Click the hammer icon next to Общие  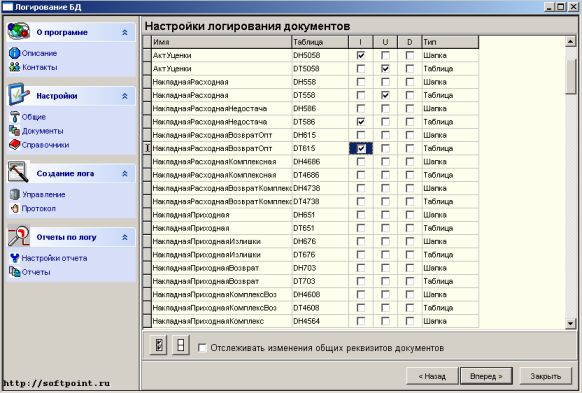[x=14, y=117]
